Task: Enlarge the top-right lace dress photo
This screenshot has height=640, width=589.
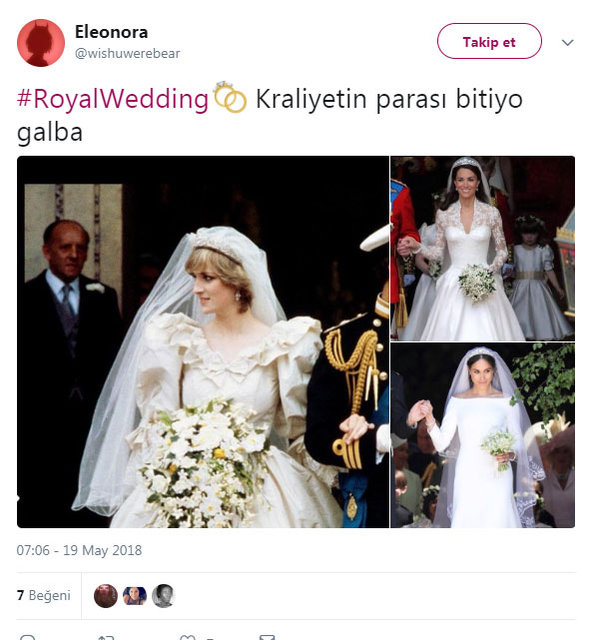Action: pyautogui.click(x=483, y=248)
